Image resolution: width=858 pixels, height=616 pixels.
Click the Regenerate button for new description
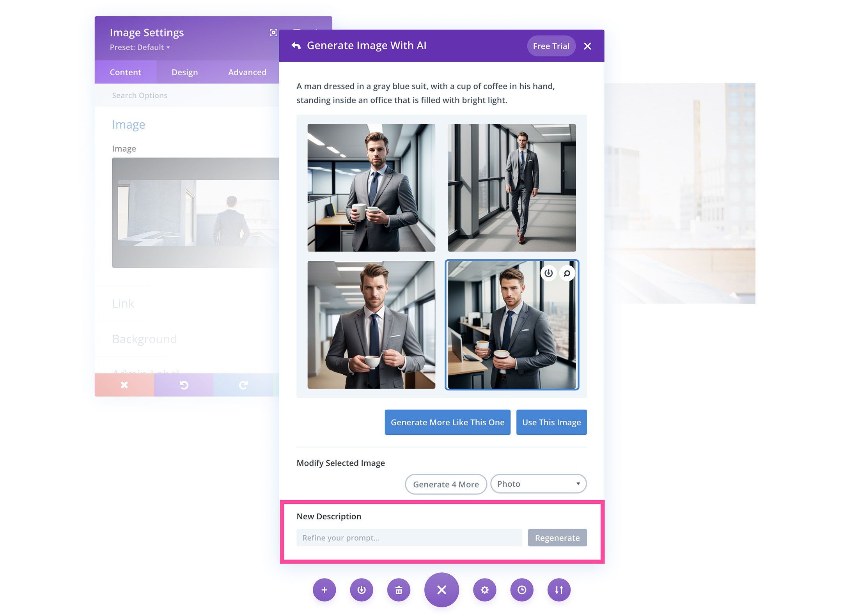pos(558,537)
